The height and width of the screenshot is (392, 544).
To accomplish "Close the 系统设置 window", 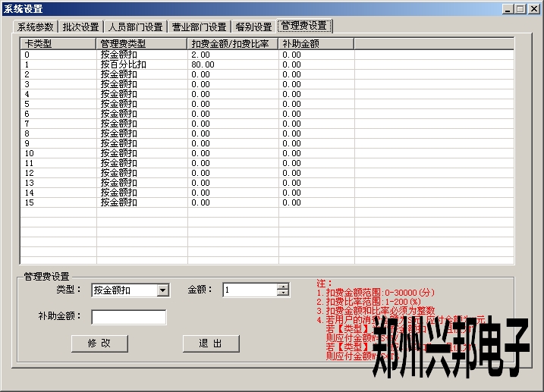I will pos(533,9).
